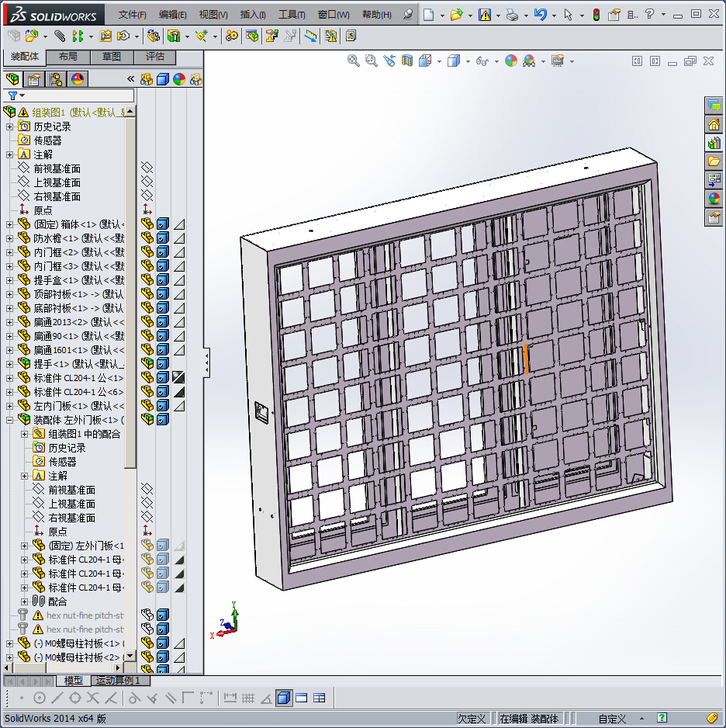Click the SolidWorks Resources home icon
The width and height of the screenshot is (726, 728).
point(714,125)
